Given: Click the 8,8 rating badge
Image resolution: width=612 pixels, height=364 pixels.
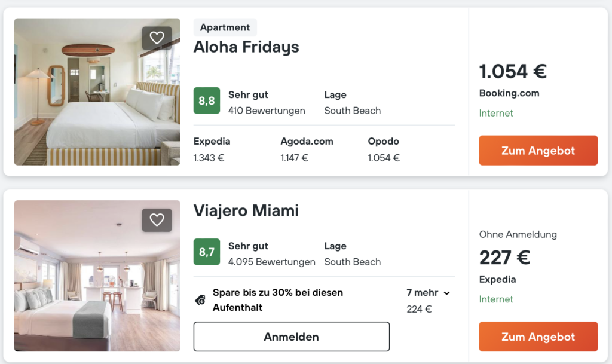Looking at the screenshot, I should coord(207,101).
